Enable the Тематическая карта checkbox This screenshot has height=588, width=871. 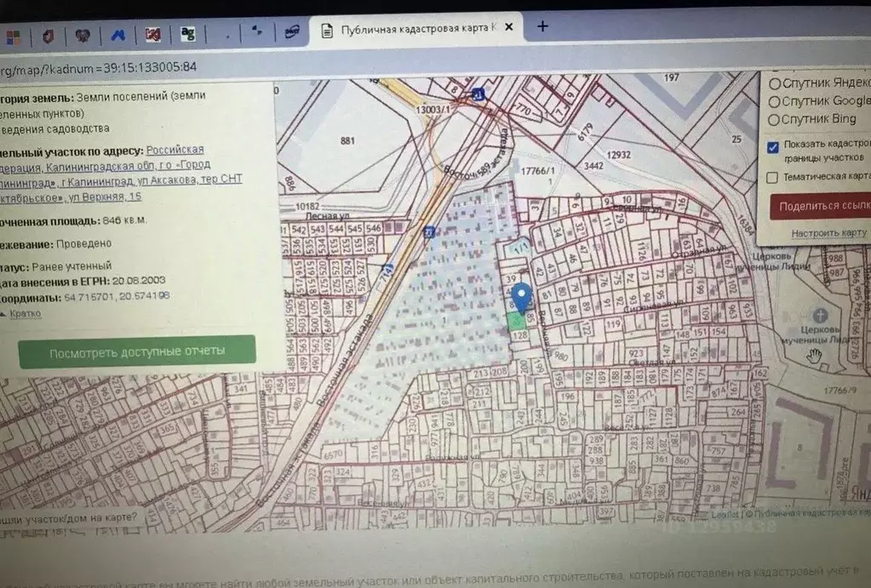772,177
